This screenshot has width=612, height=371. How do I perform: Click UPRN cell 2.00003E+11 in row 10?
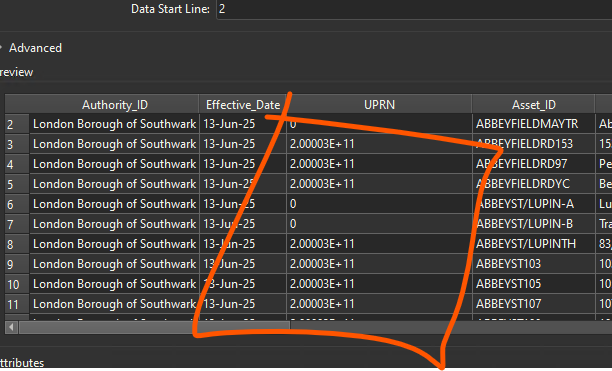pos(379,284)
